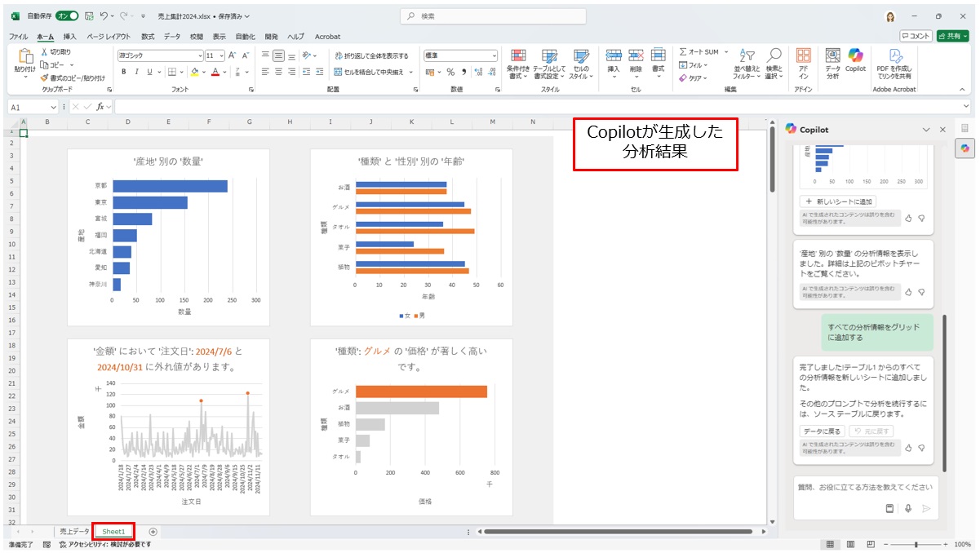The height and width of the screenshot is (553, 980).
Task: Select Normal view in status bar
Action: tap(830, 544)
